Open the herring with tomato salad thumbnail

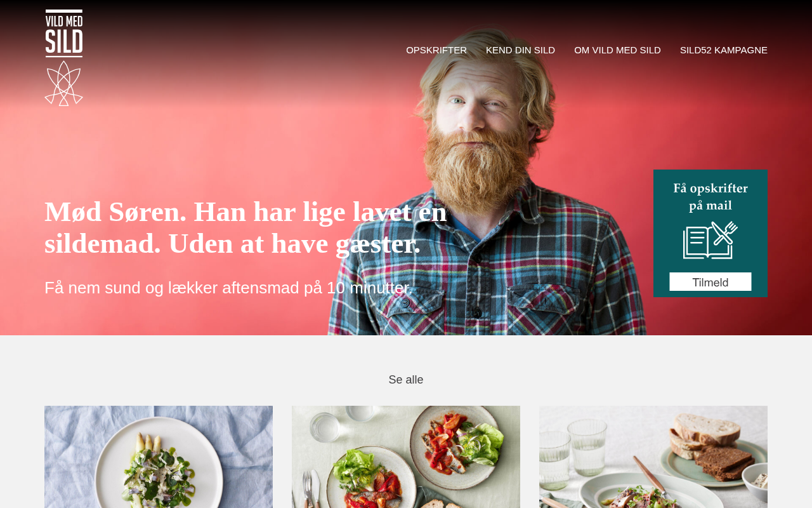(406, 457)
